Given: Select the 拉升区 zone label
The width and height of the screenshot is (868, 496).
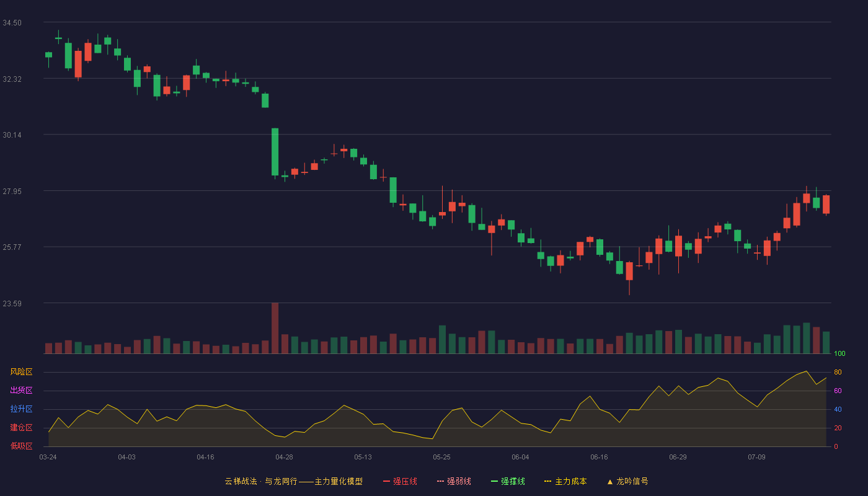Looking at the screenshot, I should pos(21,409).
